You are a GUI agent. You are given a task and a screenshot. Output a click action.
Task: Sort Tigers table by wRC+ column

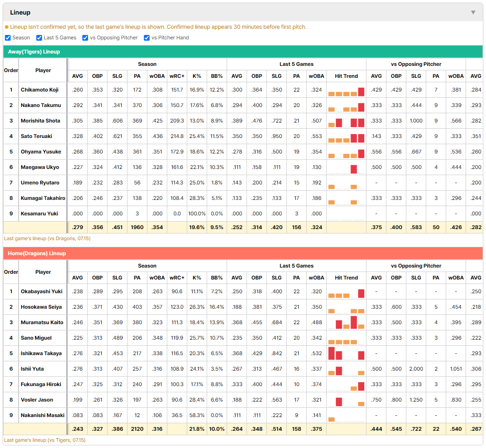click(x=177, y=76)
